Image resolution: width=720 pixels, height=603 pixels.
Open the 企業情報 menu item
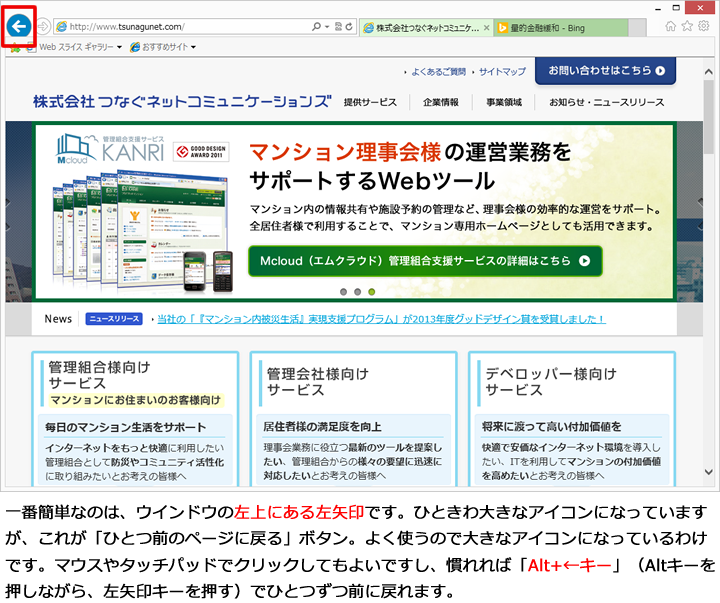click(441, 102)
